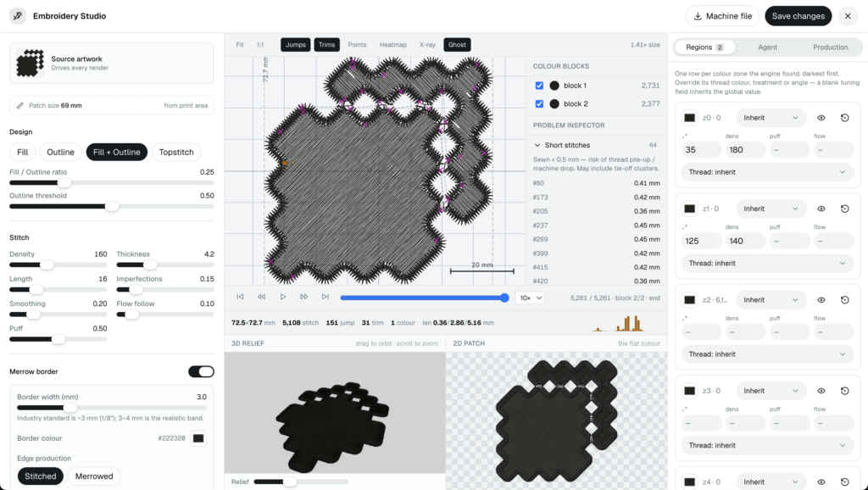Screen dimensions: 868x490
Task: Enable the Points overlay
Action: (x=357, y=45)
